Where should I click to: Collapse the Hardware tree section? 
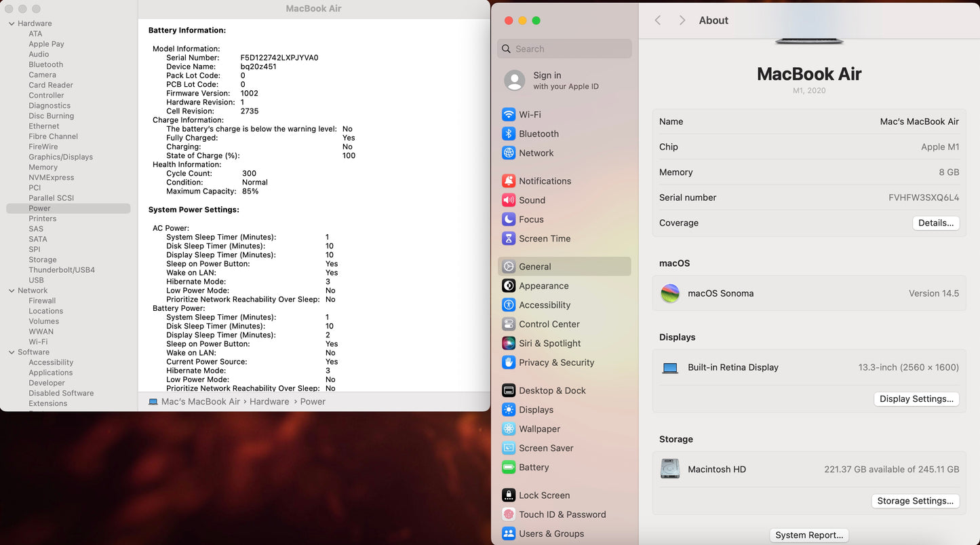12,24
